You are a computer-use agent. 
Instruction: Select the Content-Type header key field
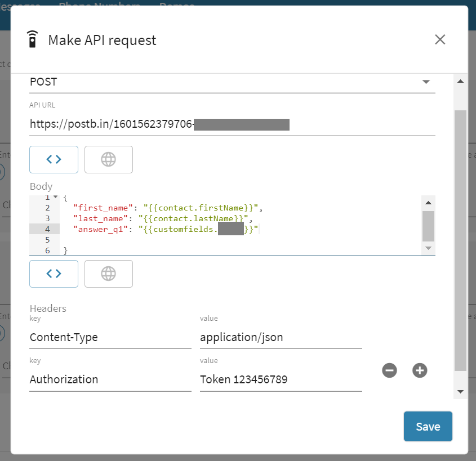tap(110, 337)
